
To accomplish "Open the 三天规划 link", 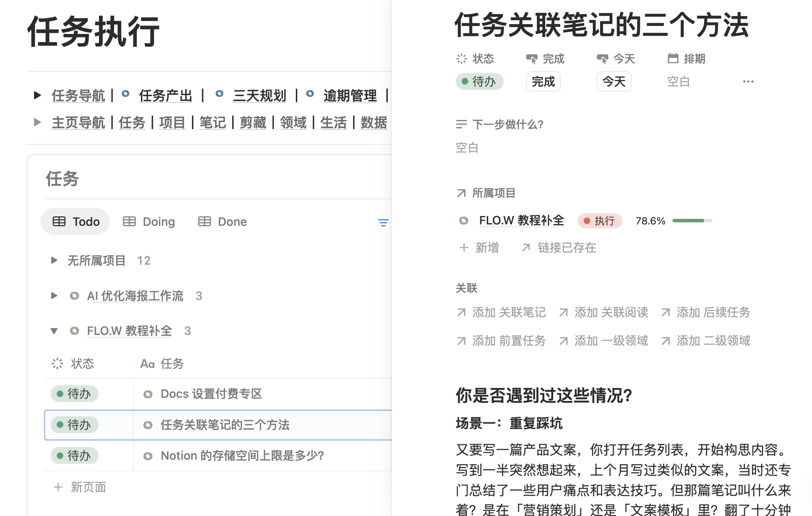I will [x=259, y=95].
